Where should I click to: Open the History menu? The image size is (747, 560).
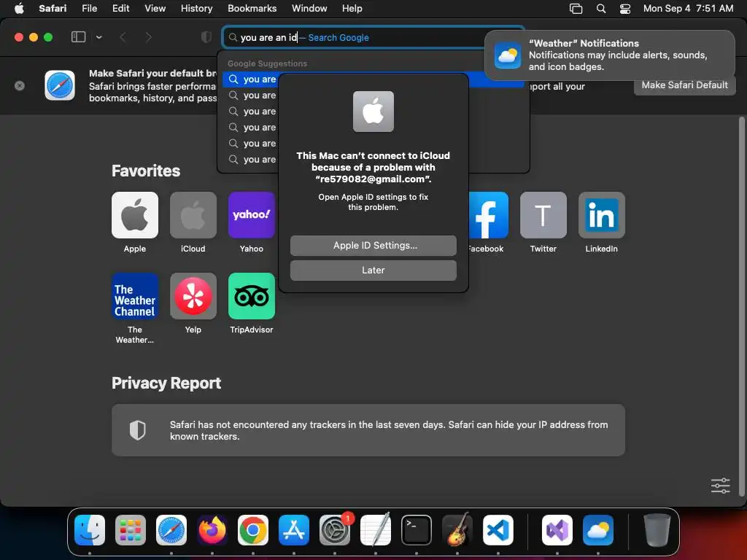(x=196, y=9)
